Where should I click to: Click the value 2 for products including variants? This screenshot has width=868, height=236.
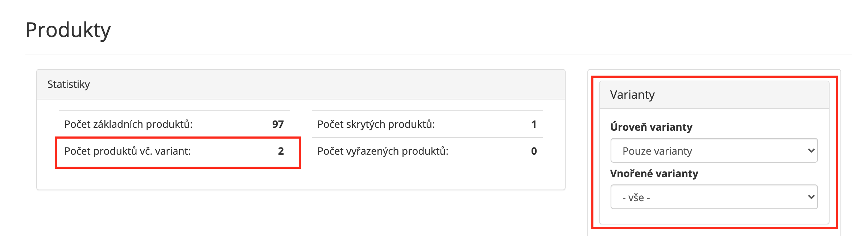pos(281,151)
